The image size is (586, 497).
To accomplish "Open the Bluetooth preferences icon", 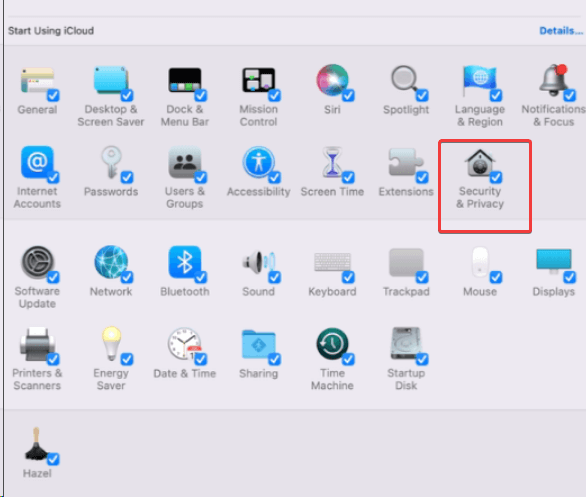I will 184,262.
